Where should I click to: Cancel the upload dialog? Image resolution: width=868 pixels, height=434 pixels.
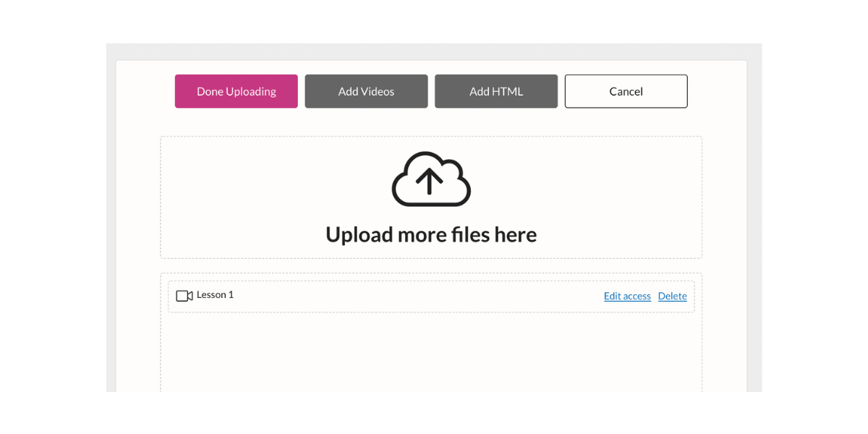click(x=626, y=91)
